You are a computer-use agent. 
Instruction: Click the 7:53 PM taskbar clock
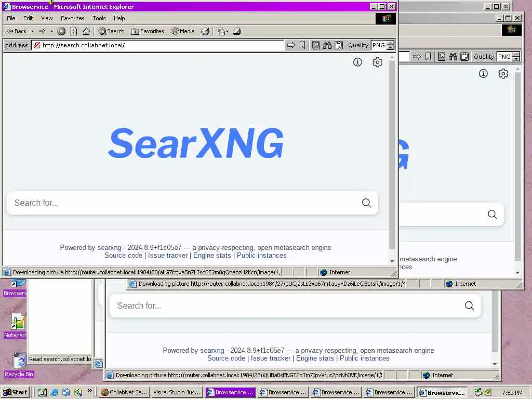click(512, 393)
